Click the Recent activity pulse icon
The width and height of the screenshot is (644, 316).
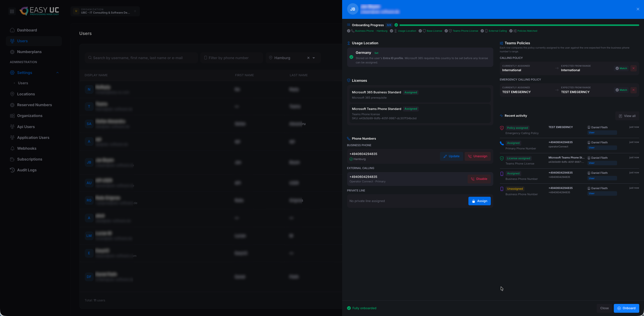pyautogui.click(x=501, y=116)
